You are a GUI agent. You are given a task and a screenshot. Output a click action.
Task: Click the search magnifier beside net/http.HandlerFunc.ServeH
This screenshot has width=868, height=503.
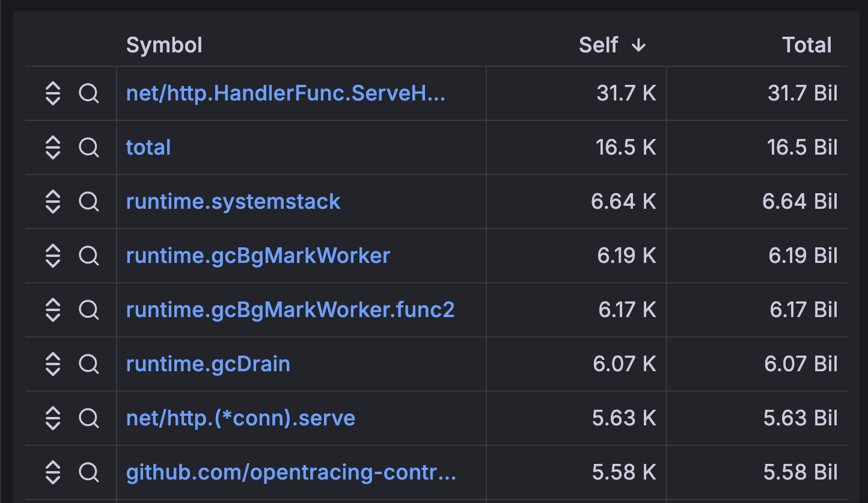point(89,93)
